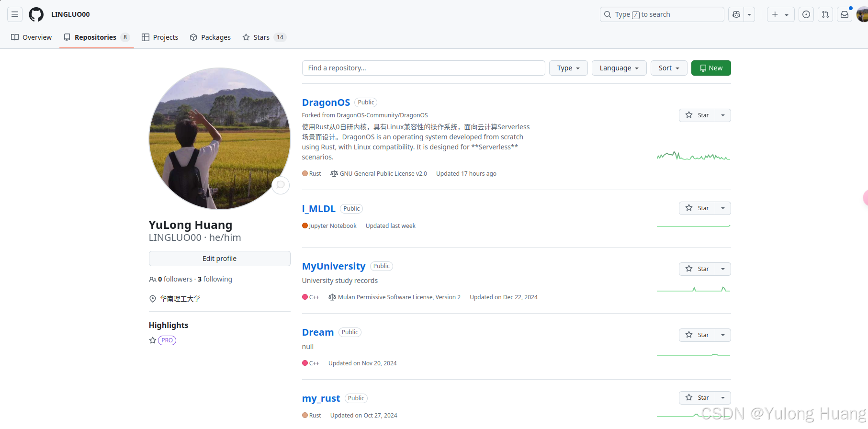Expand the MyUniversity star list dropdown
Screen dimensions: 868x429
(723, 269)
